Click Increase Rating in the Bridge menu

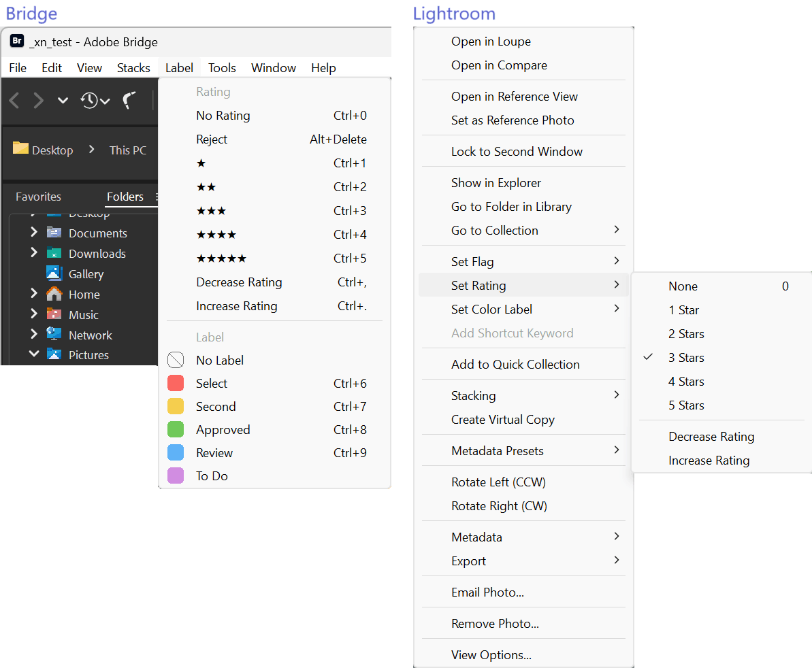[x=236, y=306]
